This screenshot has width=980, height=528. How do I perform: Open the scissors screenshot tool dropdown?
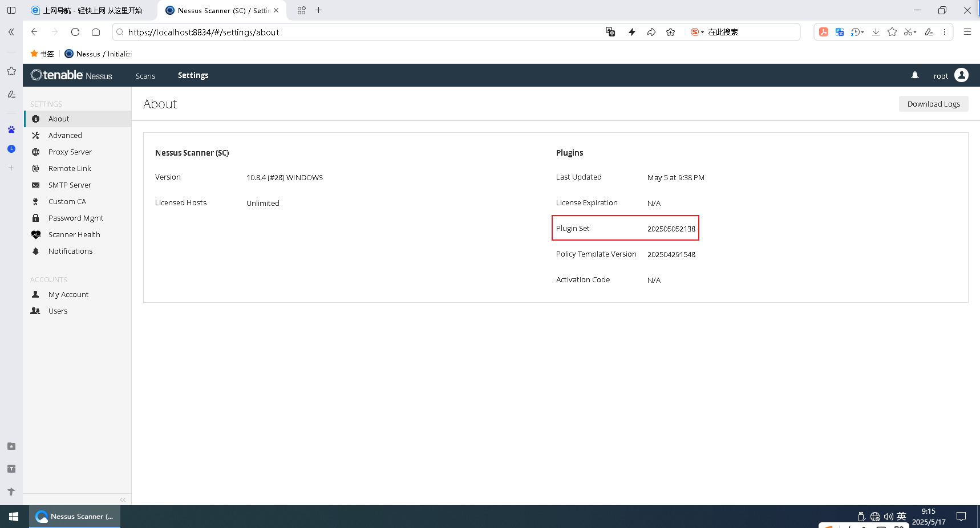[x=910, y=32]
